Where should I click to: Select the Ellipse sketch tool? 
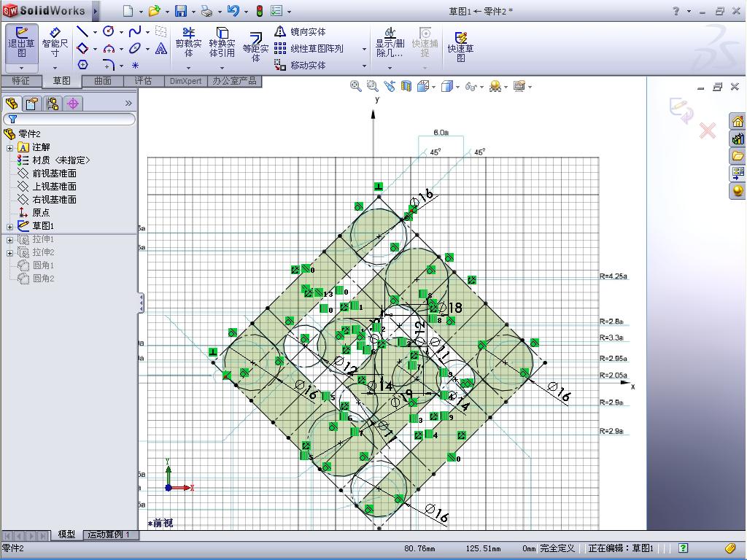click(135, 48)
